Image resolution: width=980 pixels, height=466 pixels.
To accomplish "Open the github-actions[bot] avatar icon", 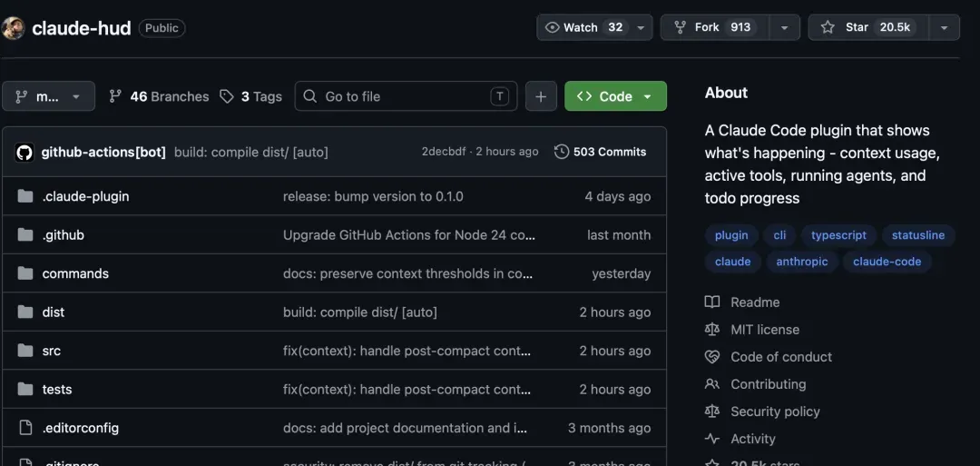I will point(24,152).
